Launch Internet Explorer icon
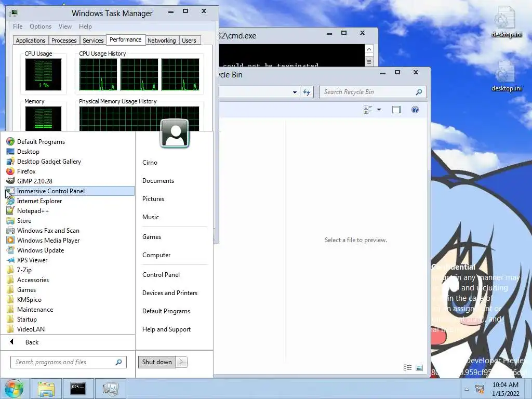 pos(10,201)
